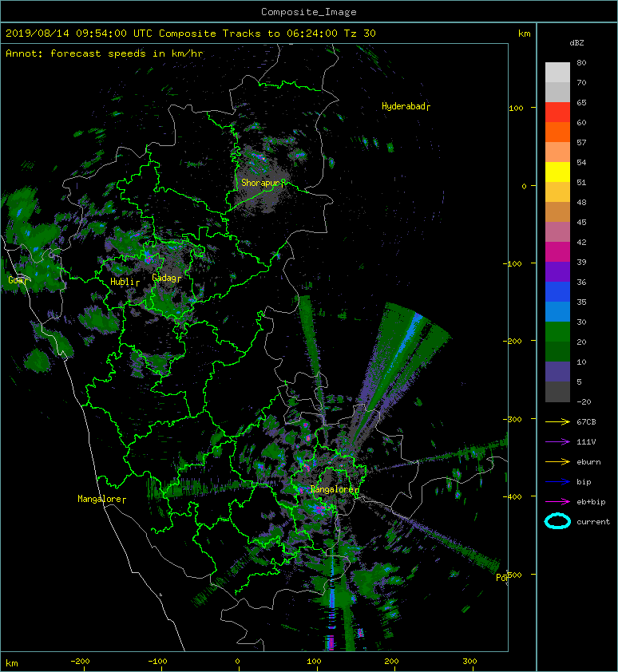
Task: Click 'Annot: forecast speeds in km/hr' text
Action: point(105,53)
